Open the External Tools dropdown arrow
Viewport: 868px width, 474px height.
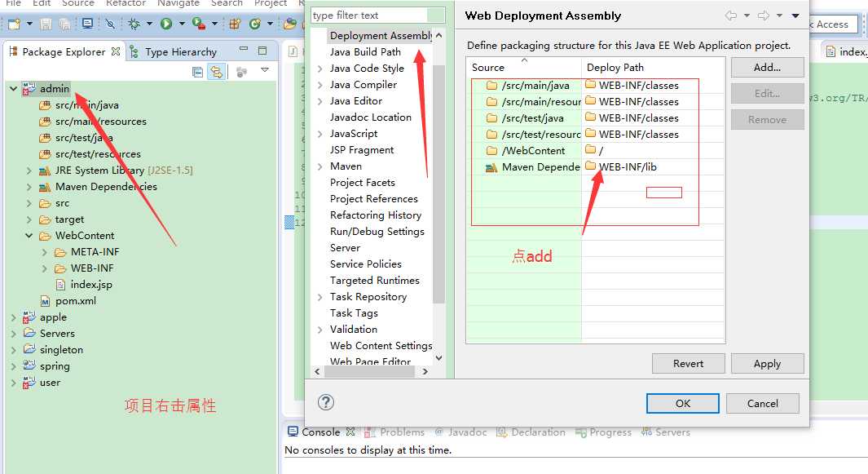pos(214,24)
